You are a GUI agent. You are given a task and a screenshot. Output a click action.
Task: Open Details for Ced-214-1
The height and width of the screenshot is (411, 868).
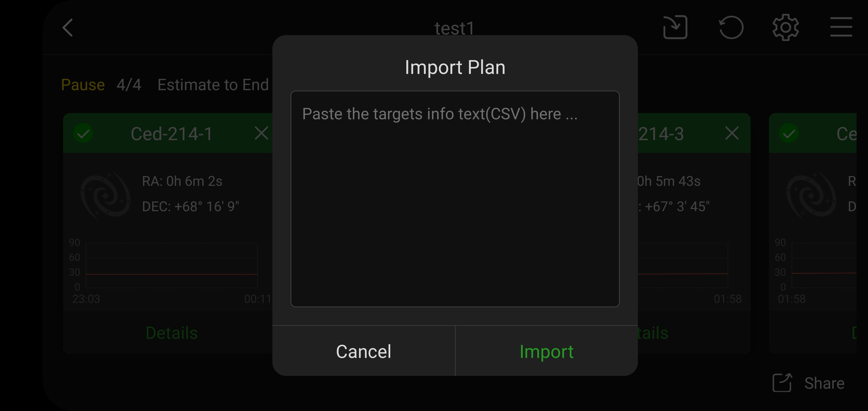point(172,333)
